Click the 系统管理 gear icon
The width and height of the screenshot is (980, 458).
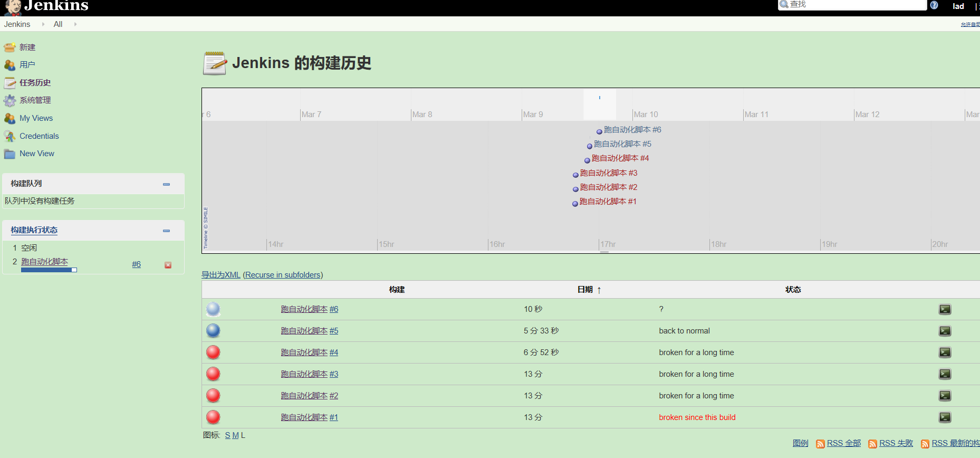coord(9,100)
